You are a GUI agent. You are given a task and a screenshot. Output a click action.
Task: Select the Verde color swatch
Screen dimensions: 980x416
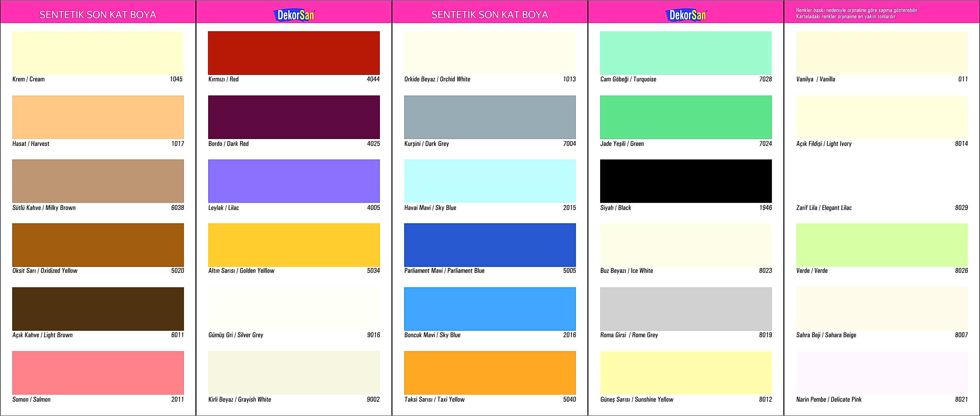pyautogui.click(x=881, y=245)
